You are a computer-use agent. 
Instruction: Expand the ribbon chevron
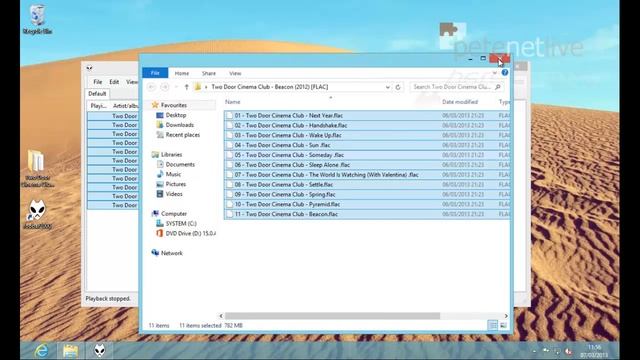(x=495, y=73)
